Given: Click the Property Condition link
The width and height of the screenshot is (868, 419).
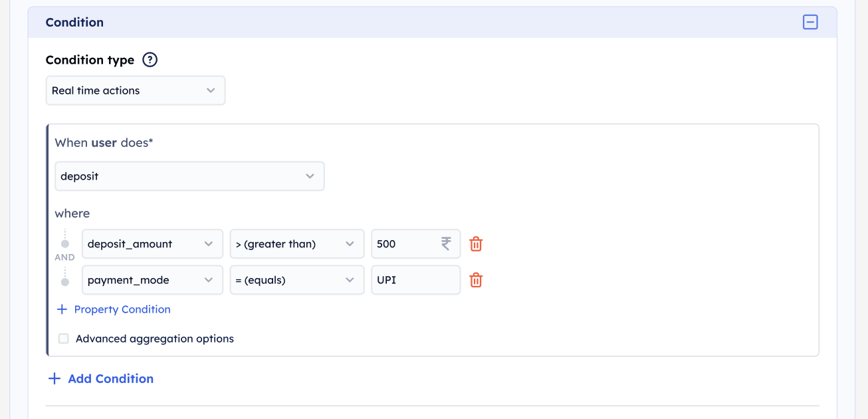Looking at the screenshot, I should 122,309.
